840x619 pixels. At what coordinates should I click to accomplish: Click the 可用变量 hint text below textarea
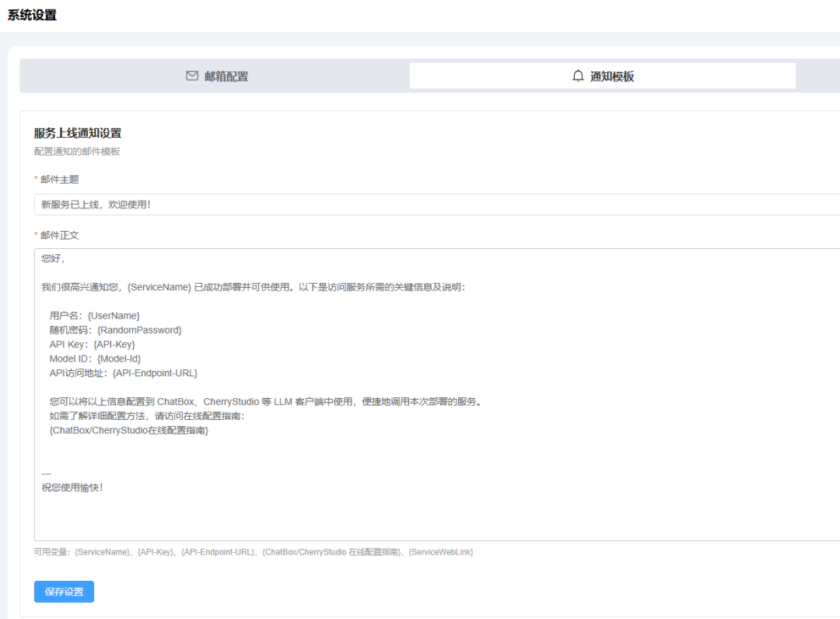click(253, 552)
